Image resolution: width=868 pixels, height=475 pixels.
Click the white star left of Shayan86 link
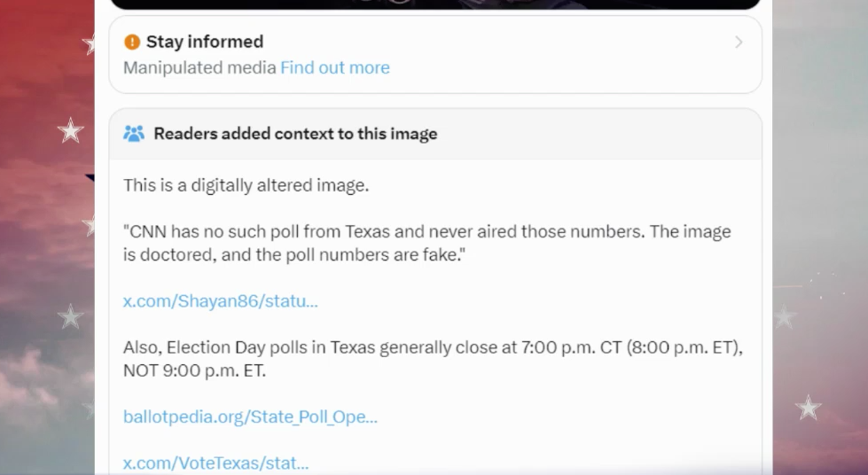pyautogui.click(x=71, y=315)
